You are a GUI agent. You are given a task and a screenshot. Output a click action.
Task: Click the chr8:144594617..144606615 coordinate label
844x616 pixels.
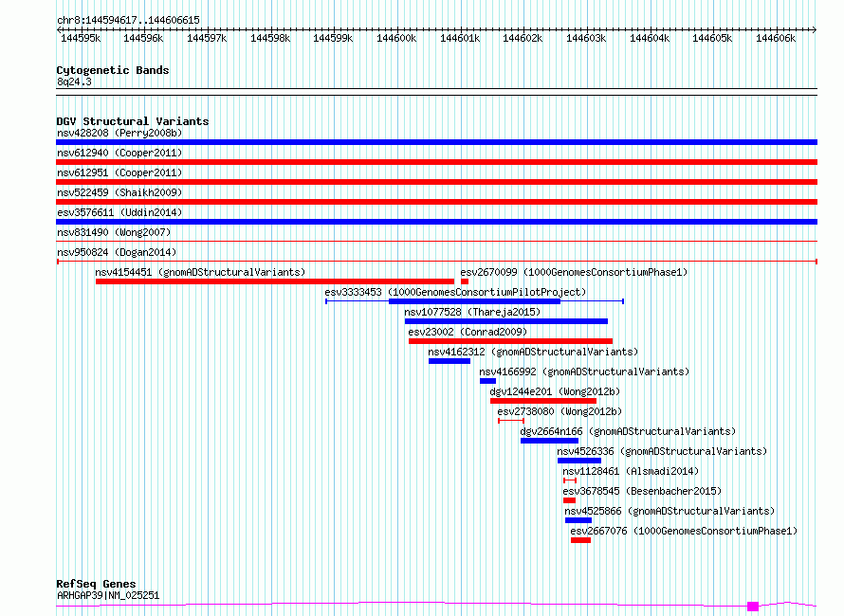click(128, 20)
